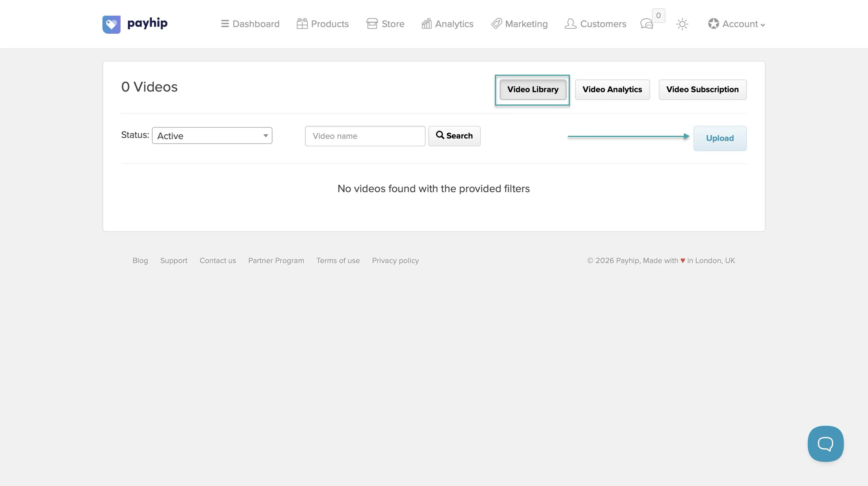Open the messages chat bubble icon

pos(647,24)
